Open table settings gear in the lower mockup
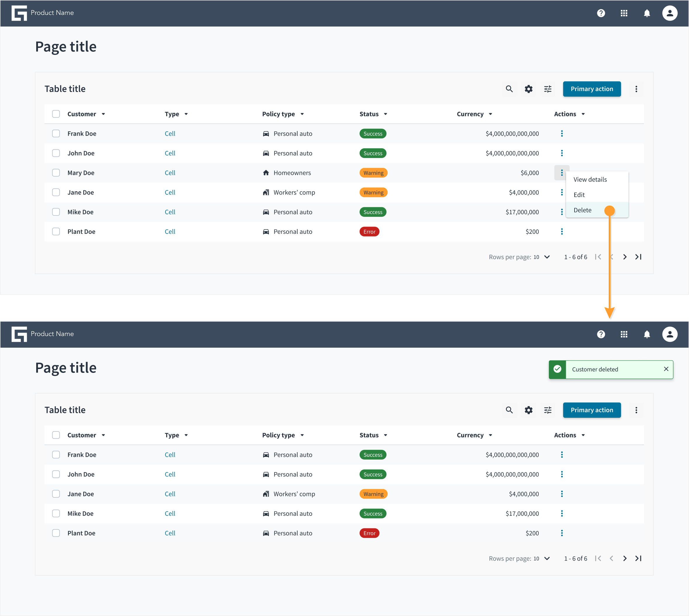This screenshot has height=616, width=689. point(529,410)
